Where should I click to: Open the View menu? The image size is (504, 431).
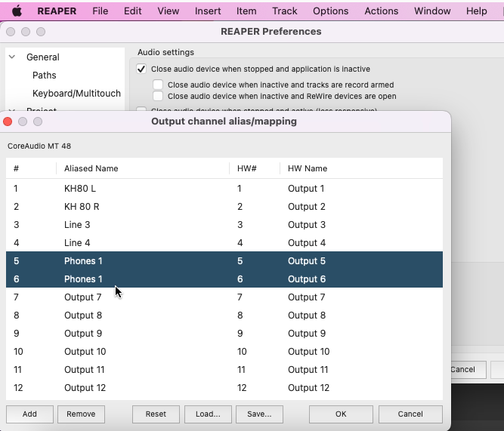click(x=168, y=11)
